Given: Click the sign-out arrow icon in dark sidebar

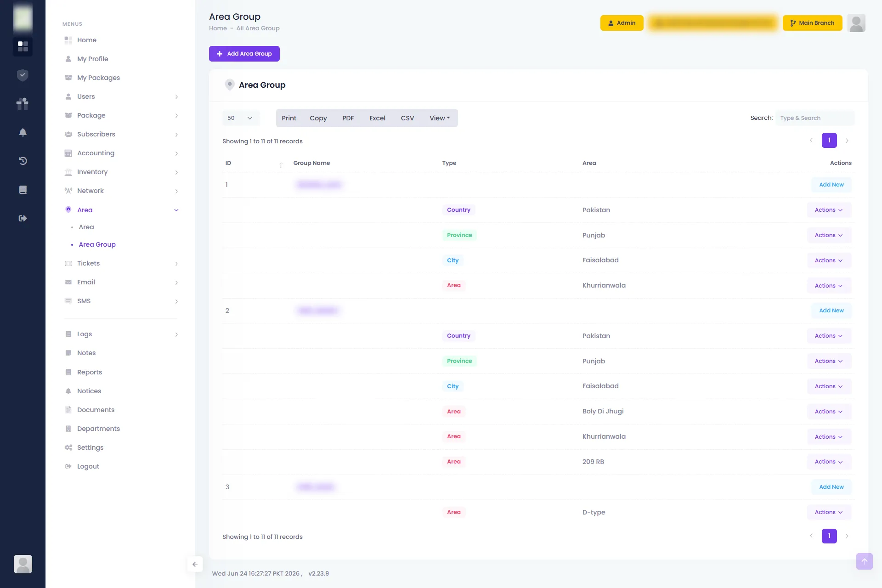Looking at the screenshot, I should click(23, 218).
